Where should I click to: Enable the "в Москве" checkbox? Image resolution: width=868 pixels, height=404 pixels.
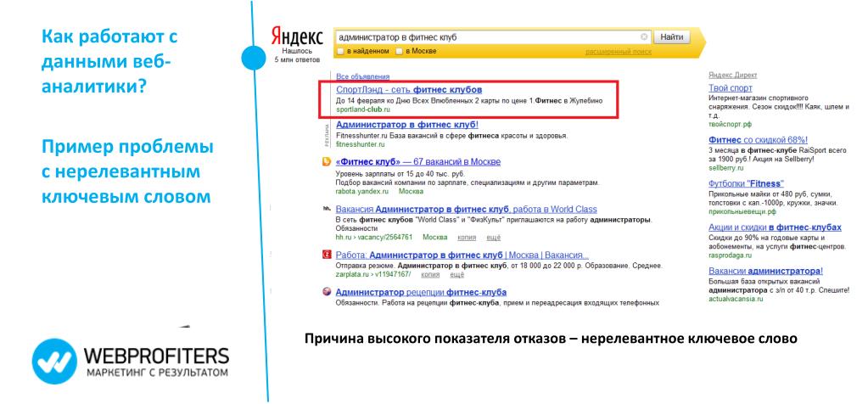point(399,52)
